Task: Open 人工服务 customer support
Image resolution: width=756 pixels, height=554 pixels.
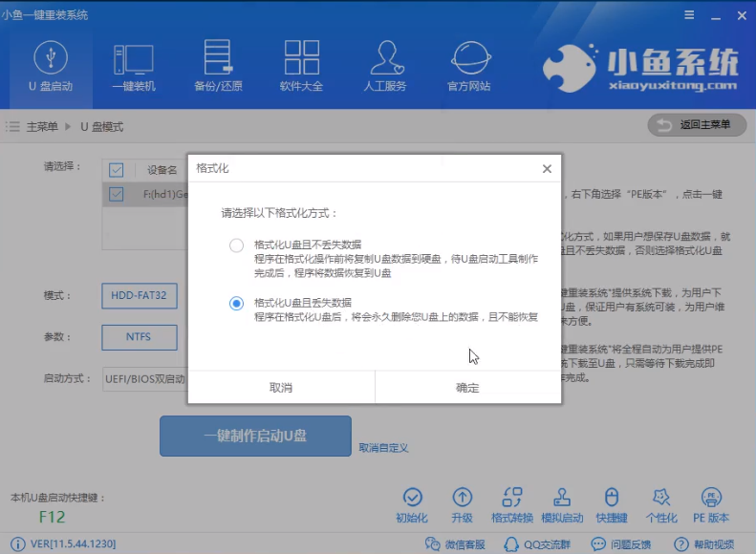Action: (x=385, y=66)
